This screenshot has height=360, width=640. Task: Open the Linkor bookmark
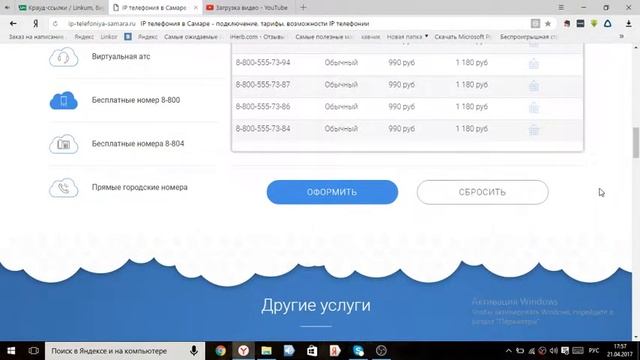pos(109,37)
